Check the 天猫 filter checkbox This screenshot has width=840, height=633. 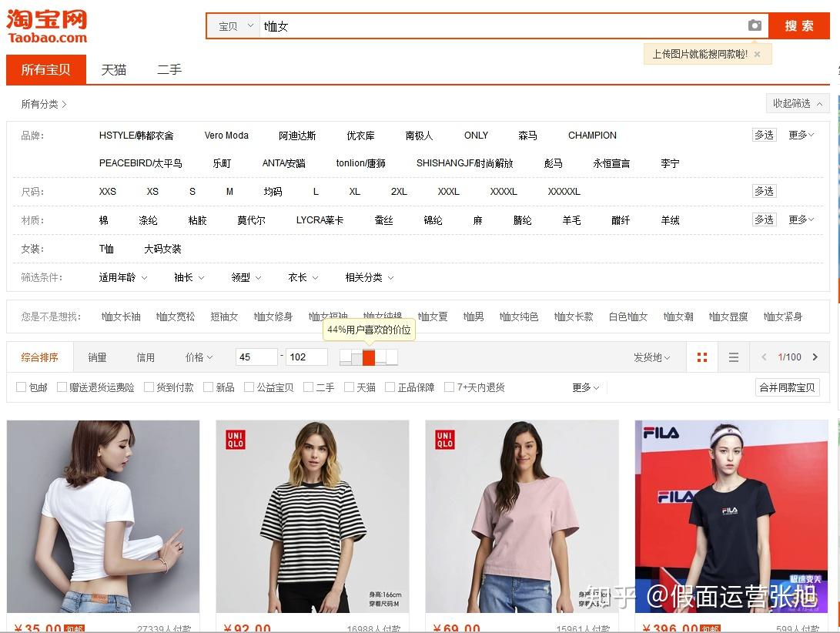(x=350, y=387)
